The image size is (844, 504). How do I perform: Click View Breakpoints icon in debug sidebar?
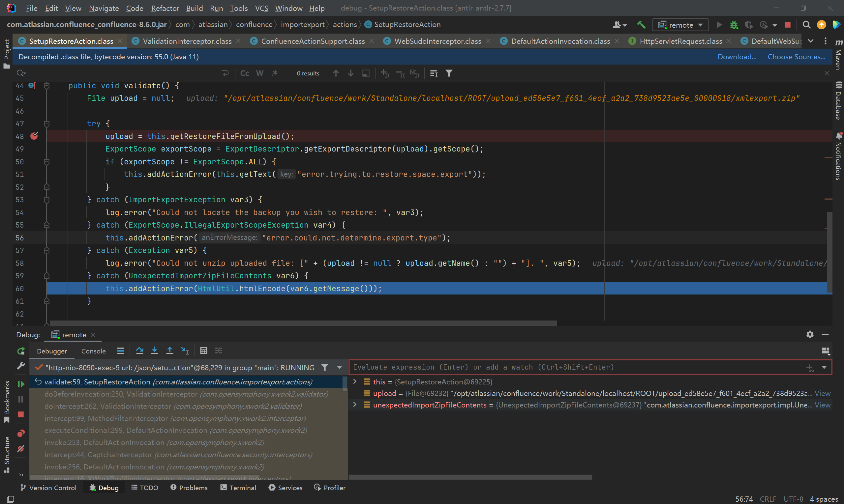[x=21, y=434]
